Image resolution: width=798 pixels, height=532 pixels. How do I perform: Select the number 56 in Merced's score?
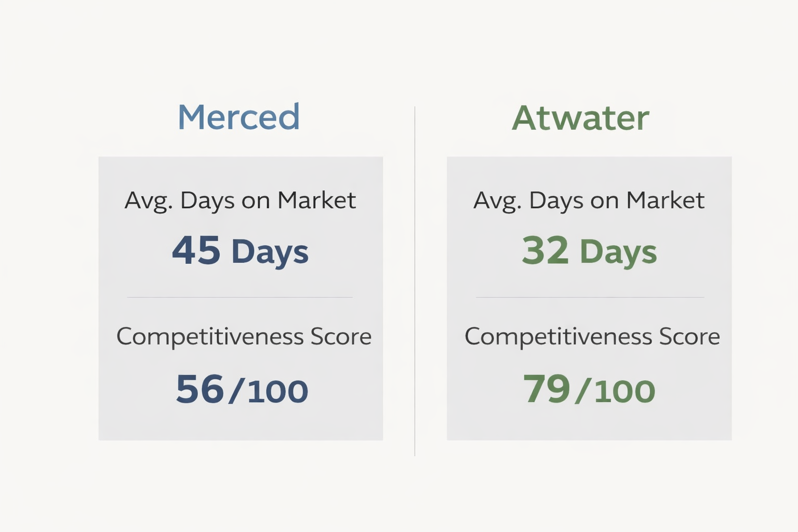point(199,389)
